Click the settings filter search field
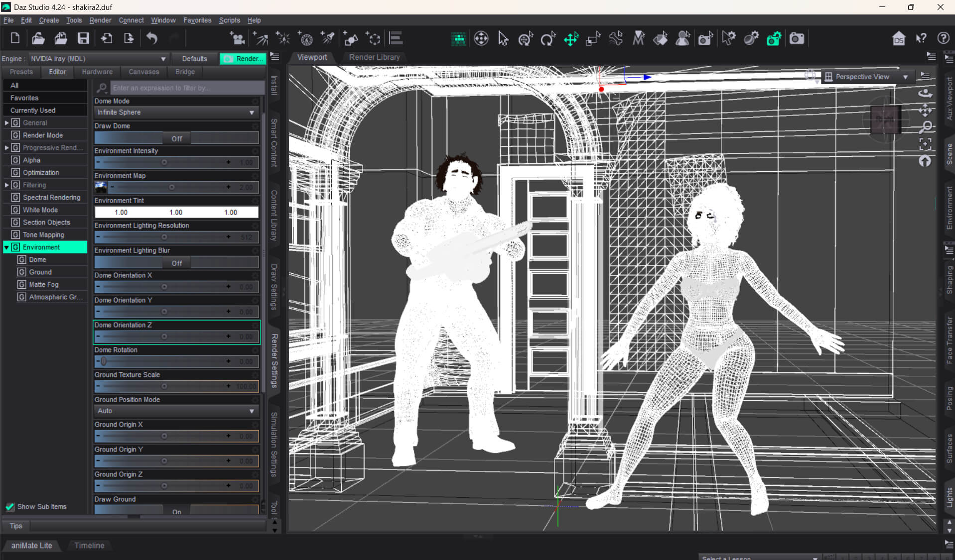Viewport: 955px width, 560px height. pyautogui.click(x=187, y=88)
